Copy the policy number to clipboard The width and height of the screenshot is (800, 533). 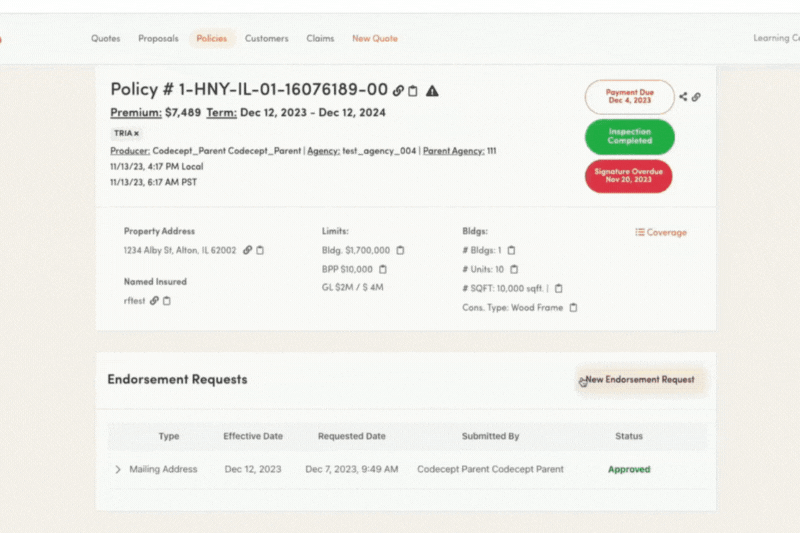coord(413,91)
